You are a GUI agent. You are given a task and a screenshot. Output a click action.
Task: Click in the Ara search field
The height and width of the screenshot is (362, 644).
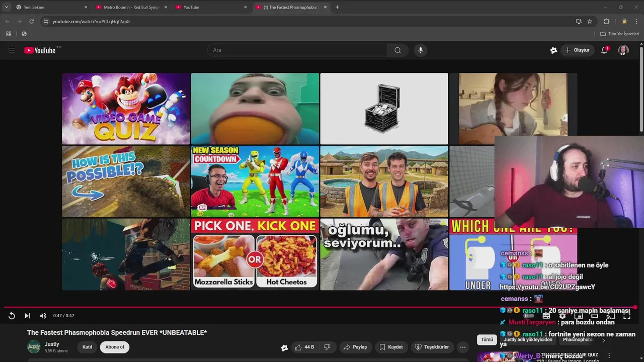point(297,50)
